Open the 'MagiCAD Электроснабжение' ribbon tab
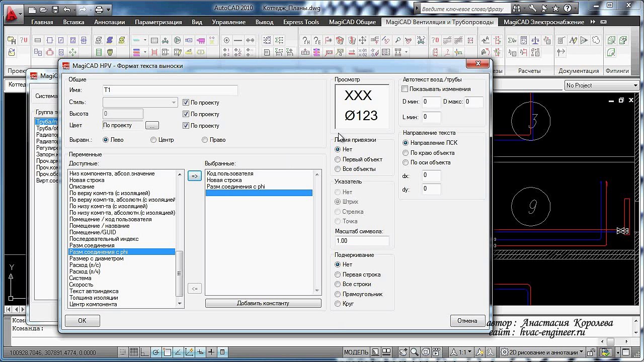This screenshot has height=362, width=644. click(x=544, y=22)
